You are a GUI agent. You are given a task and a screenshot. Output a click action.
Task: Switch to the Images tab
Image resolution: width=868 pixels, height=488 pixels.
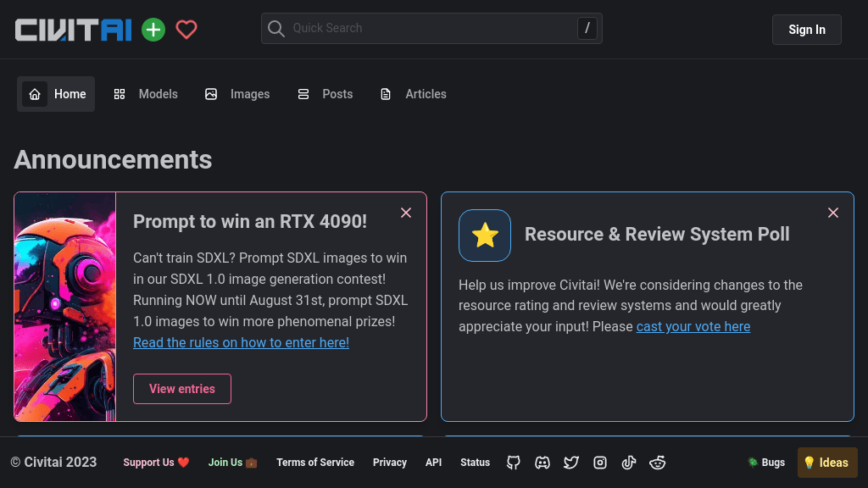(x=237, y=94)
